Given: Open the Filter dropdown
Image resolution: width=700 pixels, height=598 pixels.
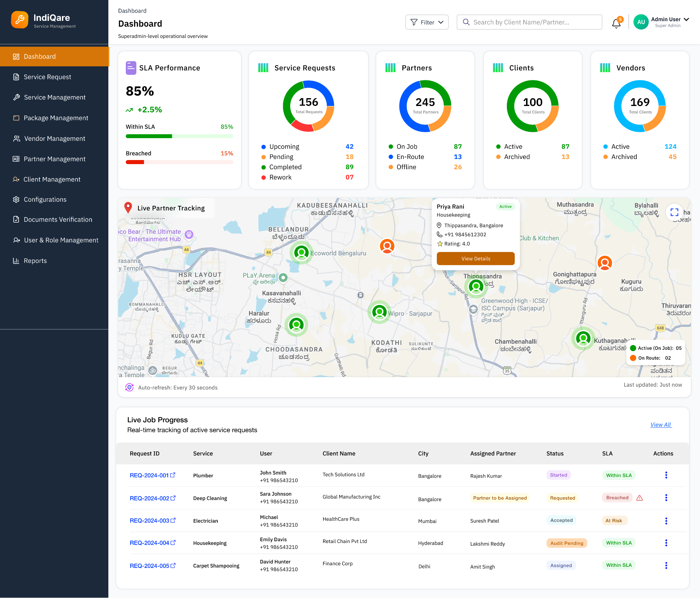Looking at the screenshot, I should point(427,22).
